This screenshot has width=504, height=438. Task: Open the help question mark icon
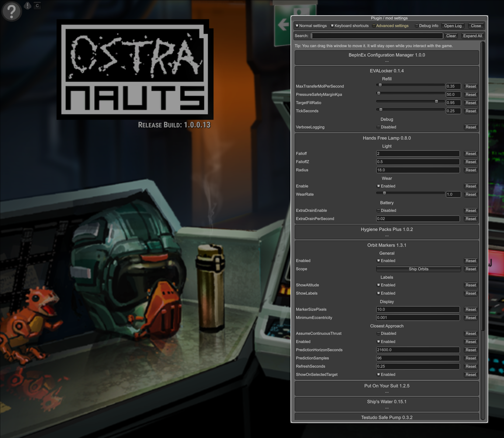click(11, 11)
